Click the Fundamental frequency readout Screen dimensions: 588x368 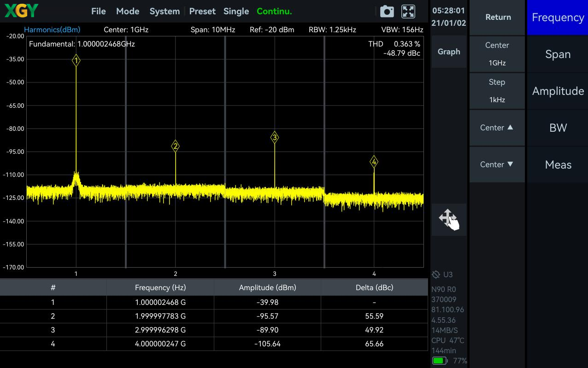tap(82, 44)
